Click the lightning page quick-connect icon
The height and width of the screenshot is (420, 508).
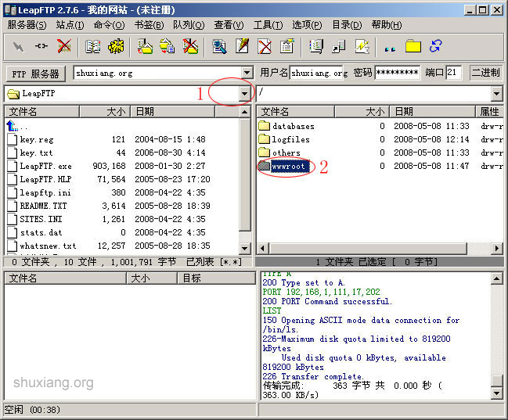(362, 47)
